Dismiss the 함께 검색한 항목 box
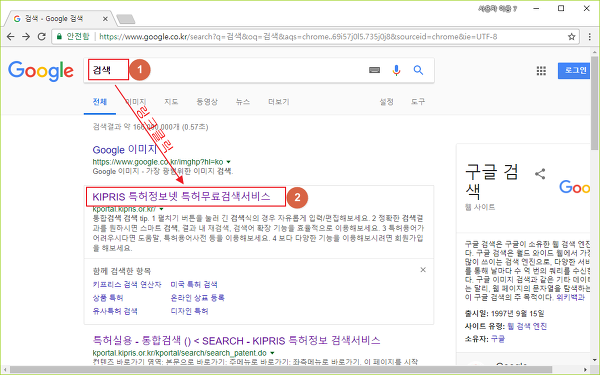The height and width of the screenshot is (375, 600). tap(423, 270)
